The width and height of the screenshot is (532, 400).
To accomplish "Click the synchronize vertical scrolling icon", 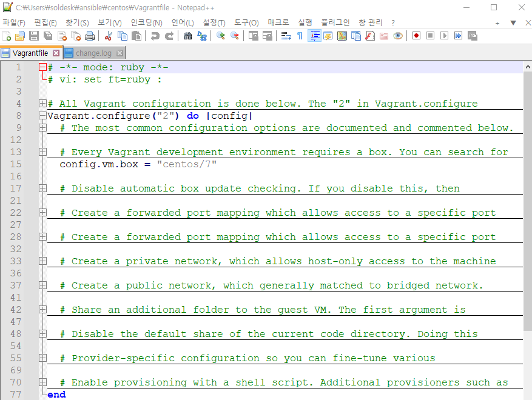I will point(253,36).
